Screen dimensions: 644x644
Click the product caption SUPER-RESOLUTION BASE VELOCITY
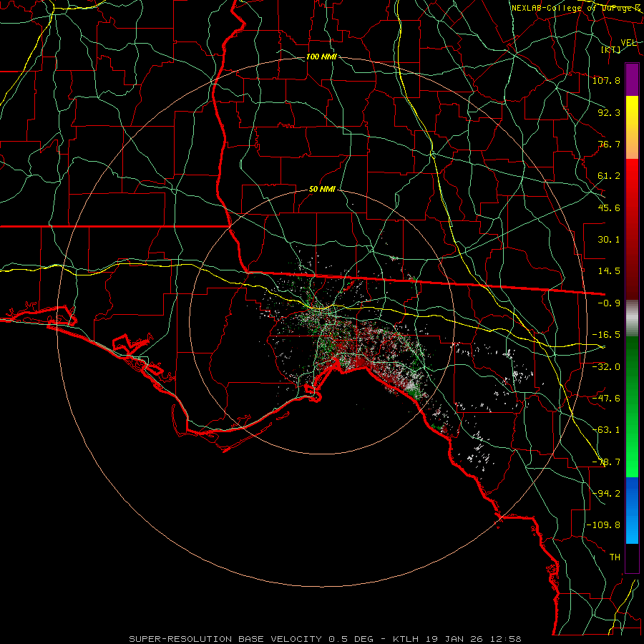225,639
